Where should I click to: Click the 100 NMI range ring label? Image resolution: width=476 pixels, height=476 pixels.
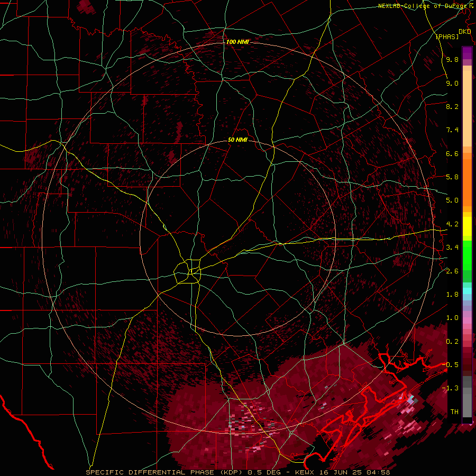pos(237,42)
